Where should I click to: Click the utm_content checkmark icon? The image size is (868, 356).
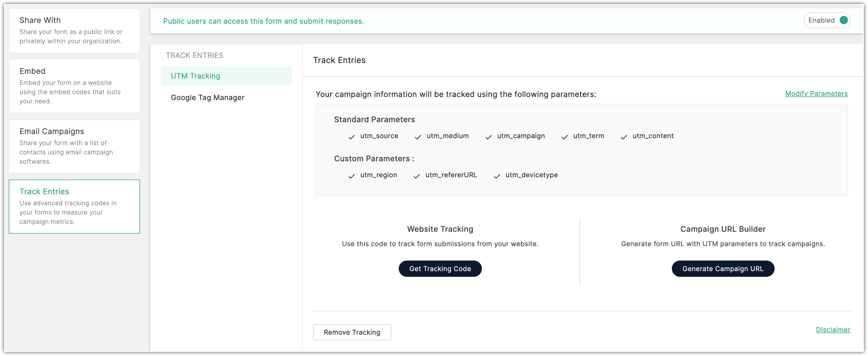click(624, 137)
